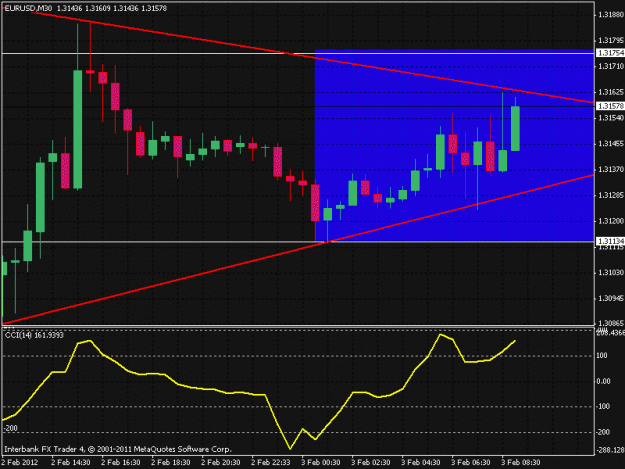Click the Interbank FX Trader 4 copyright text
The height and width of the screenshot is (469, 625).
(118, 449)
